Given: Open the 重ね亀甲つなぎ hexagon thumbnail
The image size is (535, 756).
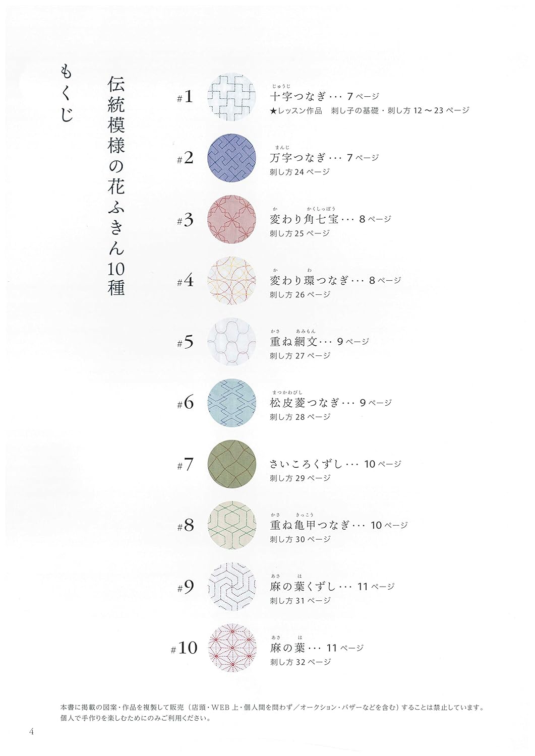Looking at the screenshot, I should (x=231, y=526).
